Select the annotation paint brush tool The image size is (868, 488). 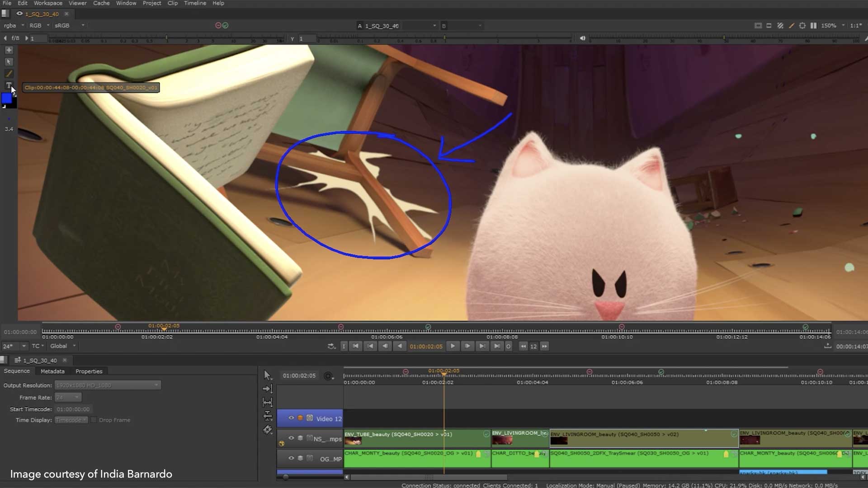point(9,74)
